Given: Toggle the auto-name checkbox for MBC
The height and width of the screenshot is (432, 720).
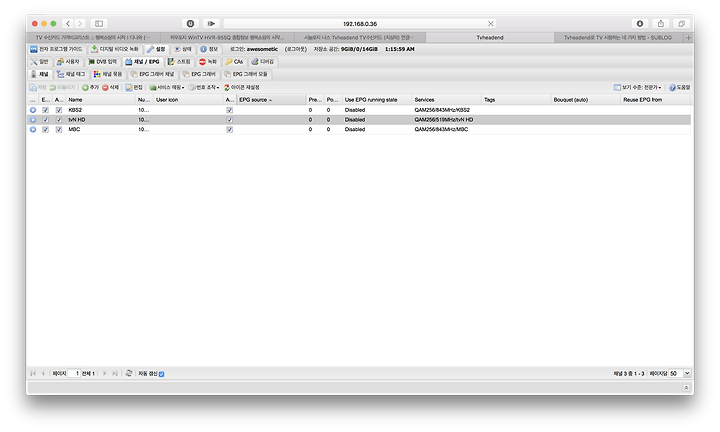Looking at the screenshot, I should pyautogui.click(x=59, y=129).
